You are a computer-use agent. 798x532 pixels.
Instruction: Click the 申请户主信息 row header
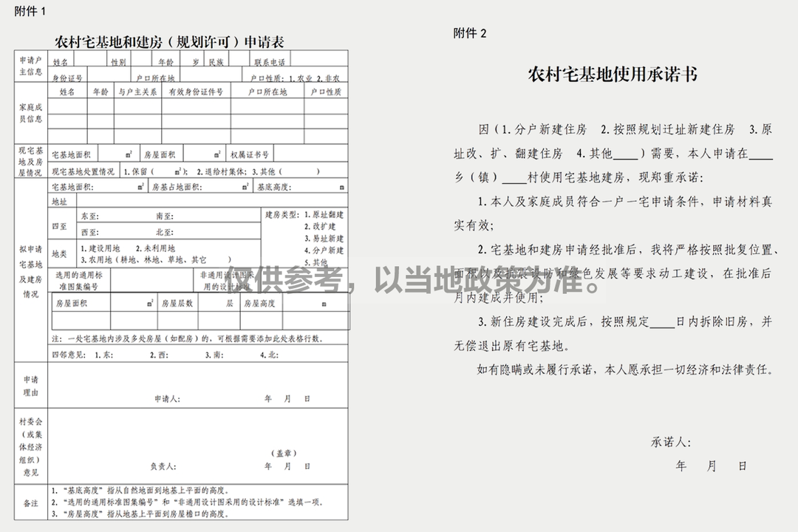31,66
